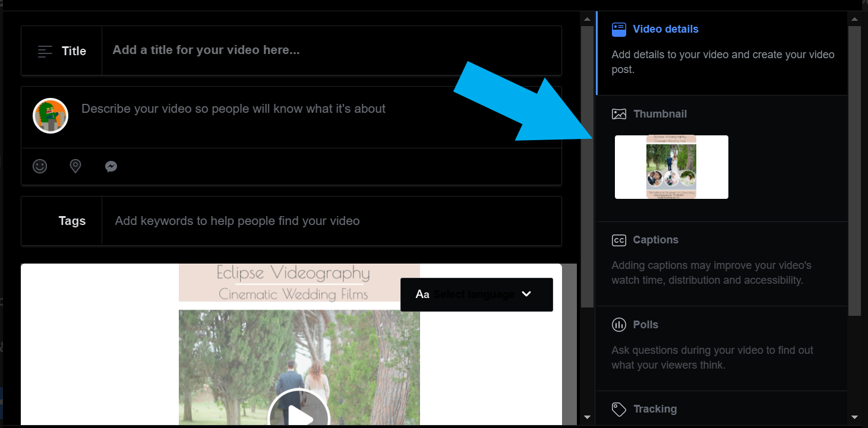
Task: Select the wedding thumbnail image
Action: click(x=671, y=167)
